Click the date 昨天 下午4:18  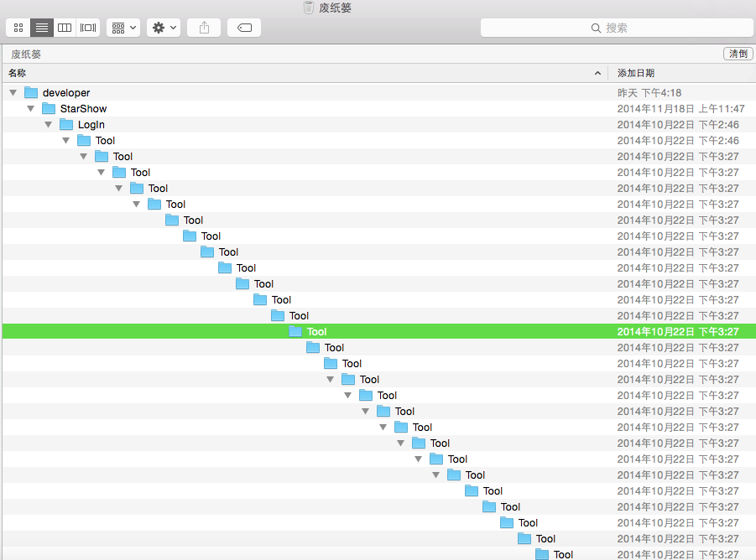tap(649, 93)
